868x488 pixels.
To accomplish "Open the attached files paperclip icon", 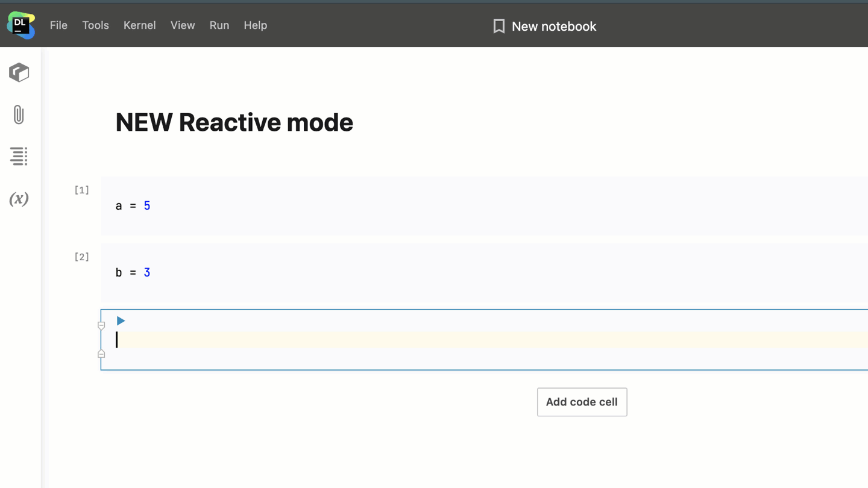I will (x=19, y=114).
